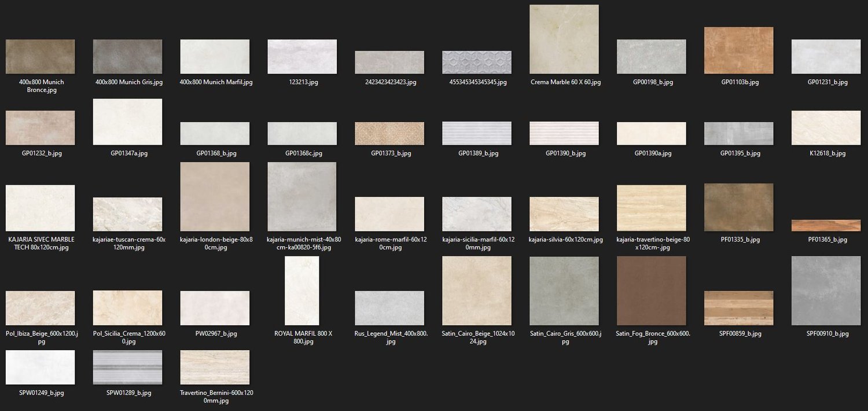Select the orange GP01103b.jpg thumbnail
This screenshot has width=868, height=411.
[739, 50]
